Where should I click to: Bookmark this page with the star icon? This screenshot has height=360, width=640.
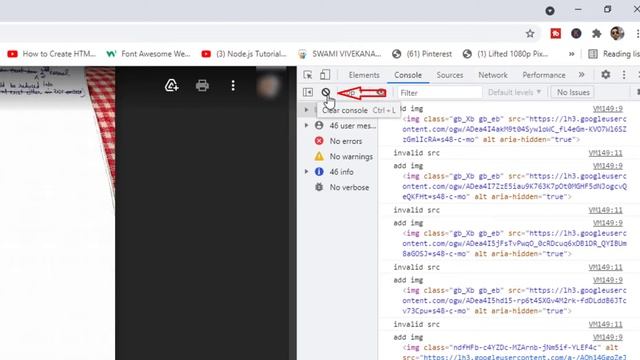(x=530, y=33)
